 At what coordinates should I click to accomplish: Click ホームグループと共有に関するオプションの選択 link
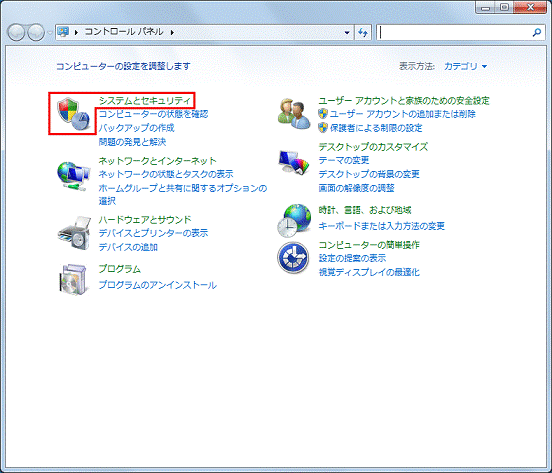click(x=183, y=194)
